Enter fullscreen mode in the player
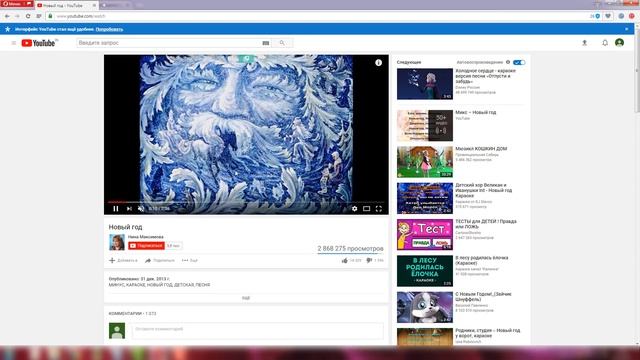 pyautogui.click(x=379, y=209)
